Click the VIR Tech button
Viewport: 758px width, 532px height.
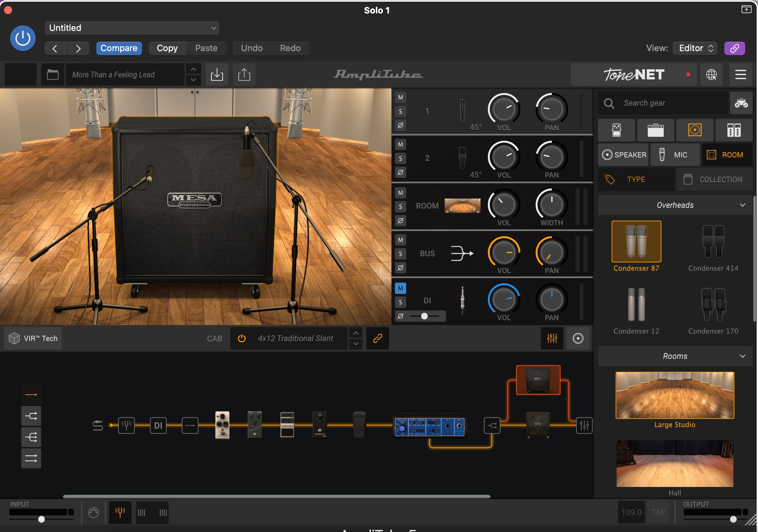[33, 338]
